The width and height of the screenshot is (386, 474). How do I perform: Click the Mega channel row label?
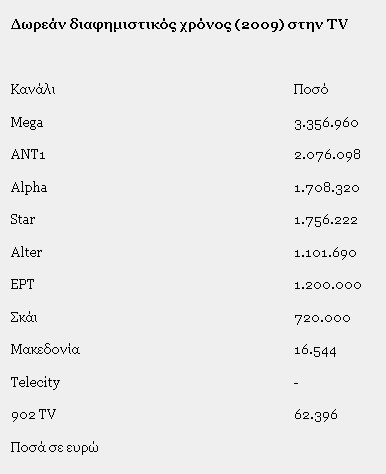(27, 123)
